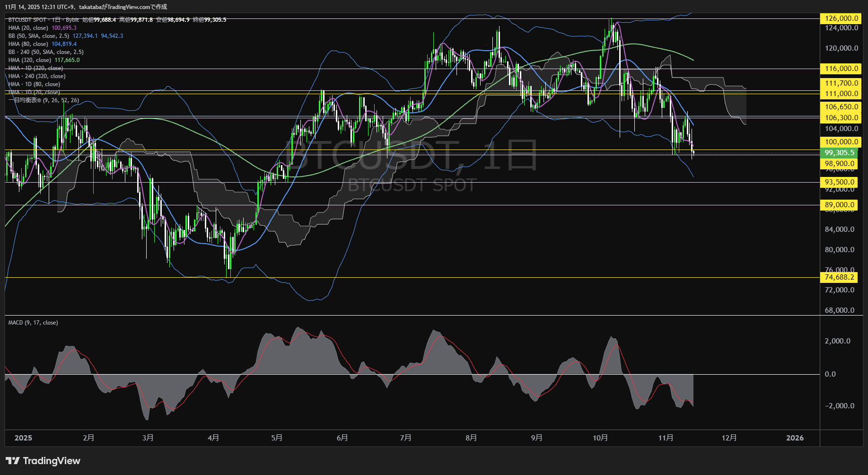The image size is (868, 475).
Task: Click the BTCUSDT SPOT symbol title
Action: [27, 20]
